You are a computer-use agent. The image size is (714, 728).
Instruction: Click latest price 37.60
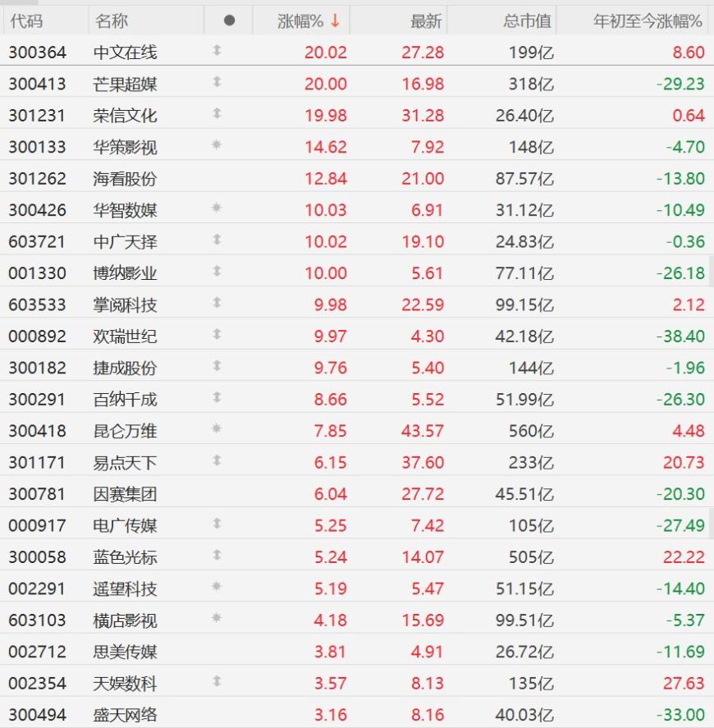pos(423,463)
